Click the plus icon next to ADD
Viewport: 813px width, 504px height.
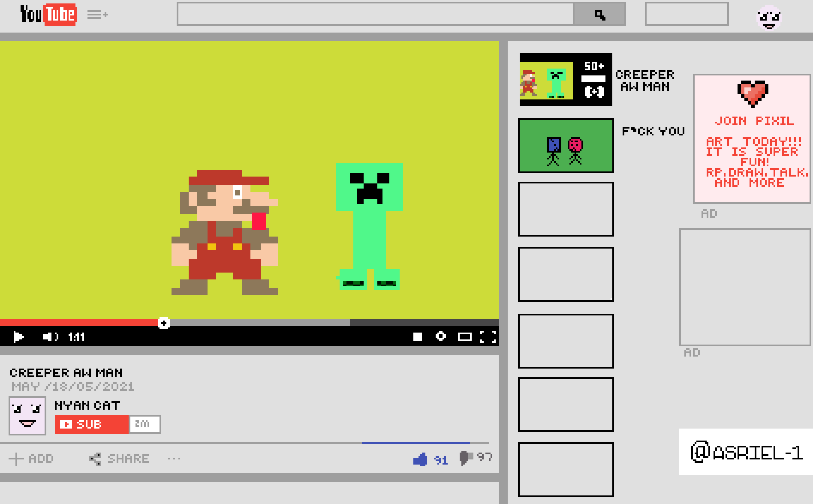click(x=16, y=459)
